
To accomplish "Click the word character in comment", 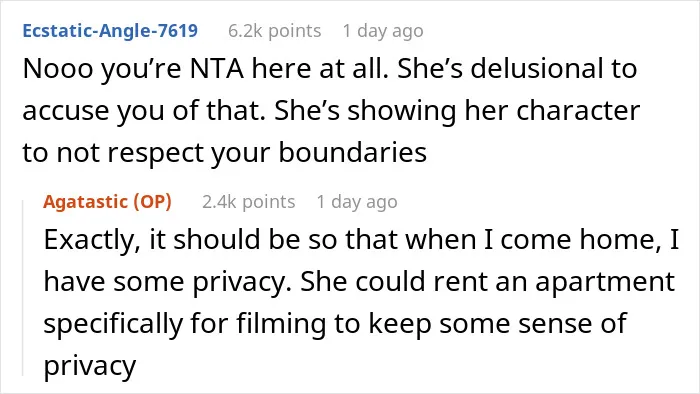I will (578, 111).
